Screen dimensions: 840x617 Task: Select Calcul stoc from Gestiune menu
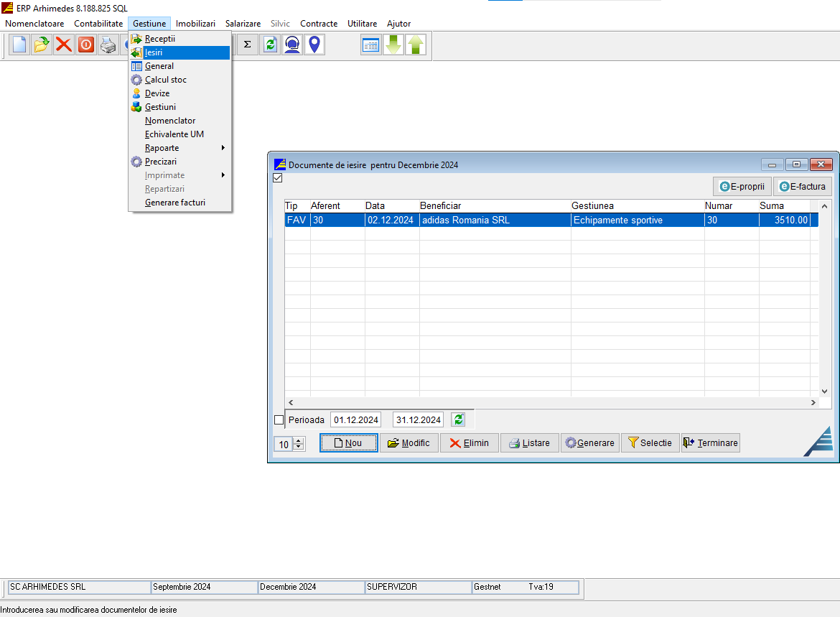click(x=165, y=80)
